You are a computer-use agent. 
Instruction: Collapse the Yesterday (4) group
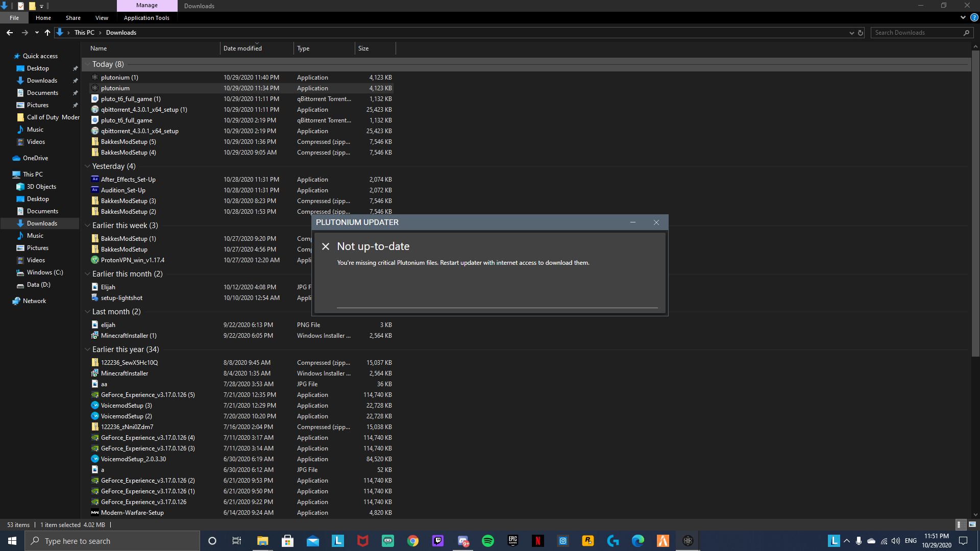[x=88, y=166]
